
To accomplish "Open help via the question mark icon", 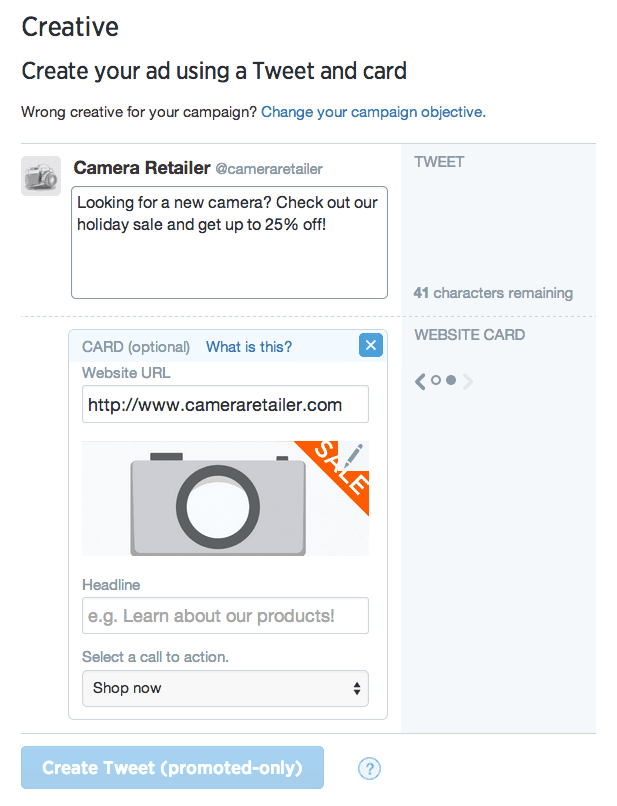I will (x=369, y=768).
